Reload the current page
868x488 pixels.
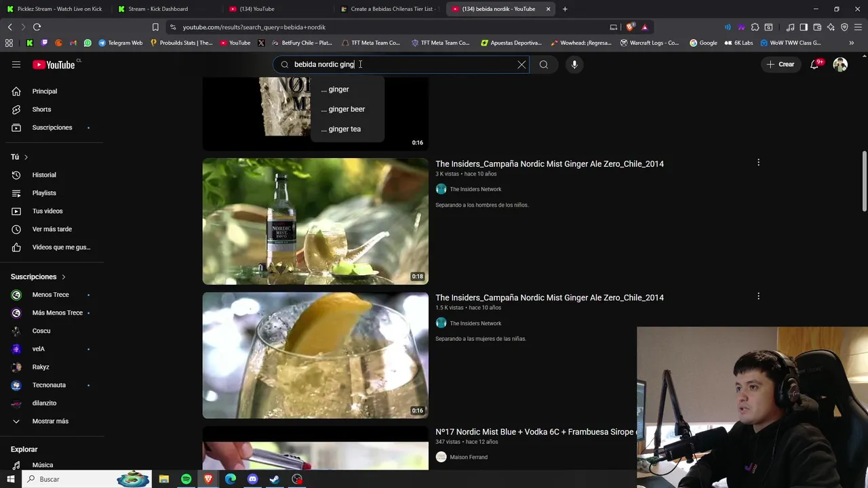(37, 27)
